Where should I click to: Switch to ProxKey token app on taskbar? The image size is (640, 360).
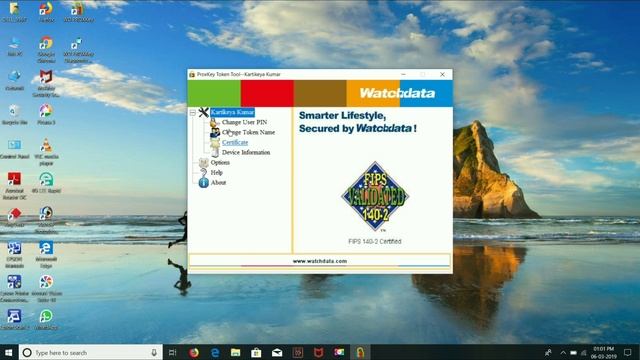pos(360,352)
